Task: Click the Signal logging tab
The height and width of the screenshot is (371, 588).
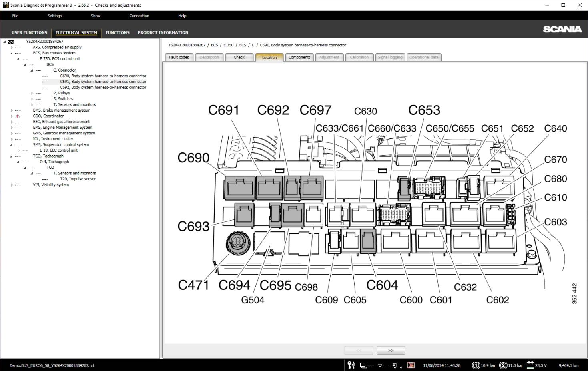Action: pos(390,57)
